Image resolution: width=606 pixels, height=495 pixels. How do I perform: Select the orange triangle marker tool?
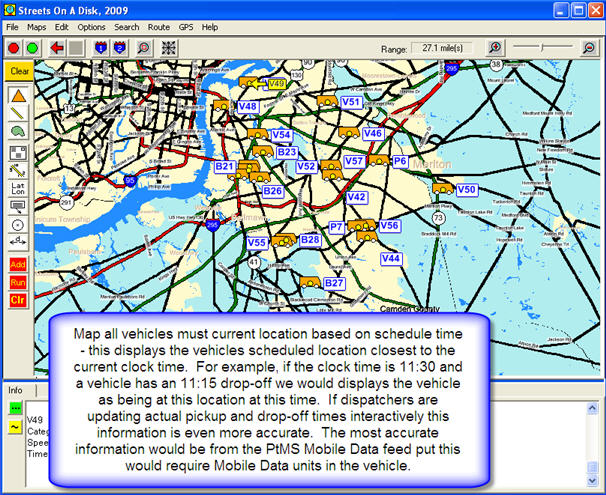(18, 96)
